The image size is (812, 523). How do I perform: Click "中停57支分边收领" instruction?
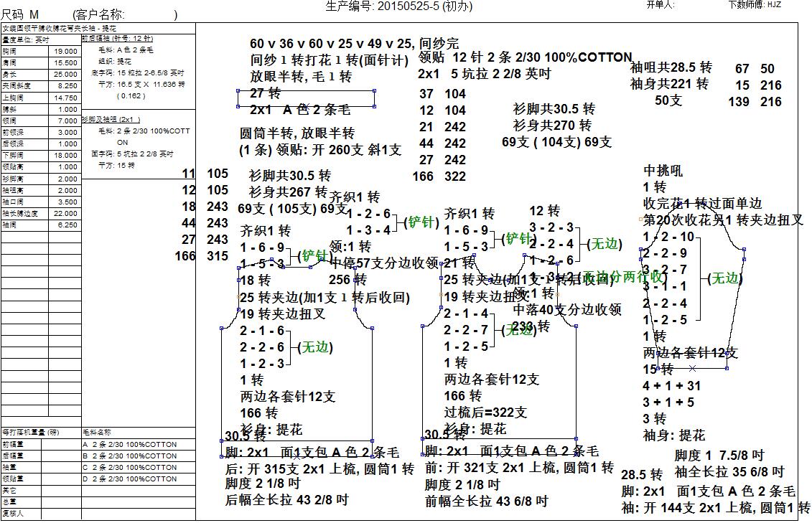tap(383, 263)
